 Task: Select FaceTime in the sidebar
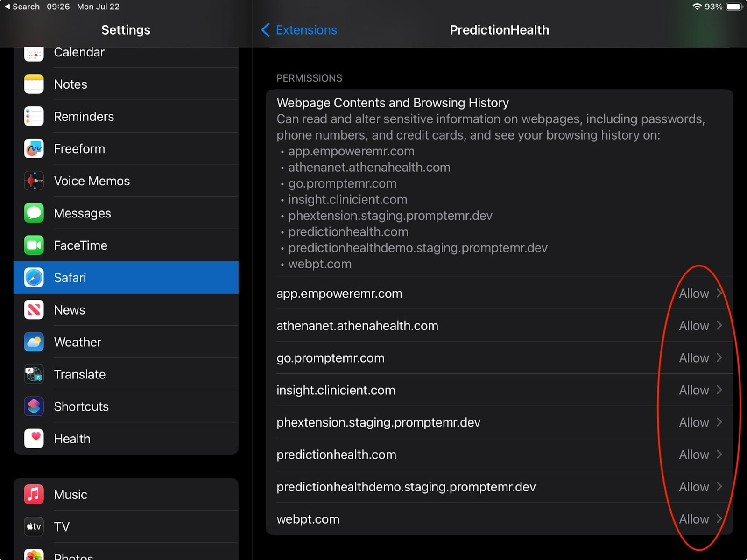point(126,245)
